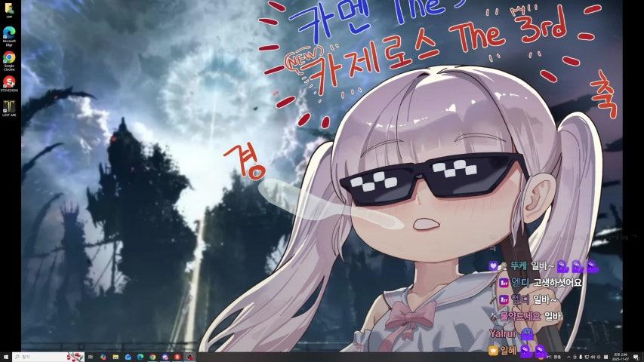Open the user folder desktop icon
The height and width of the screenshot is (362, 644).
click(9, 10)
